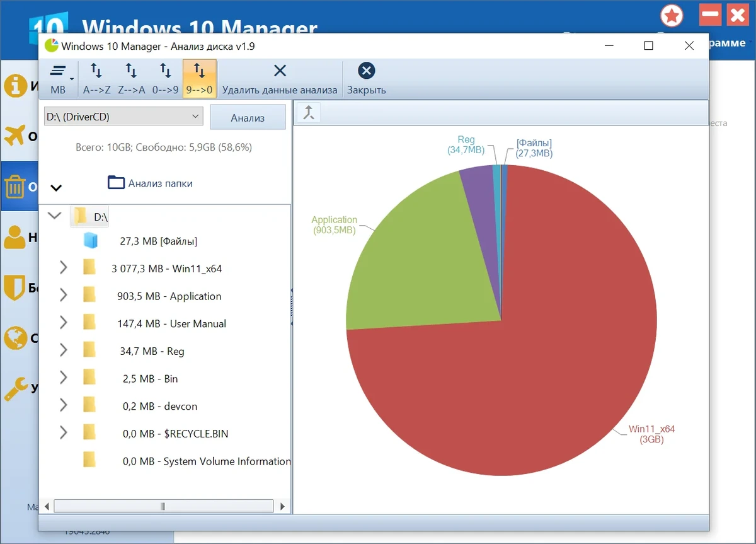
Task: Toggle the 9-->0 descending size sort
Action: click(200, 79)
